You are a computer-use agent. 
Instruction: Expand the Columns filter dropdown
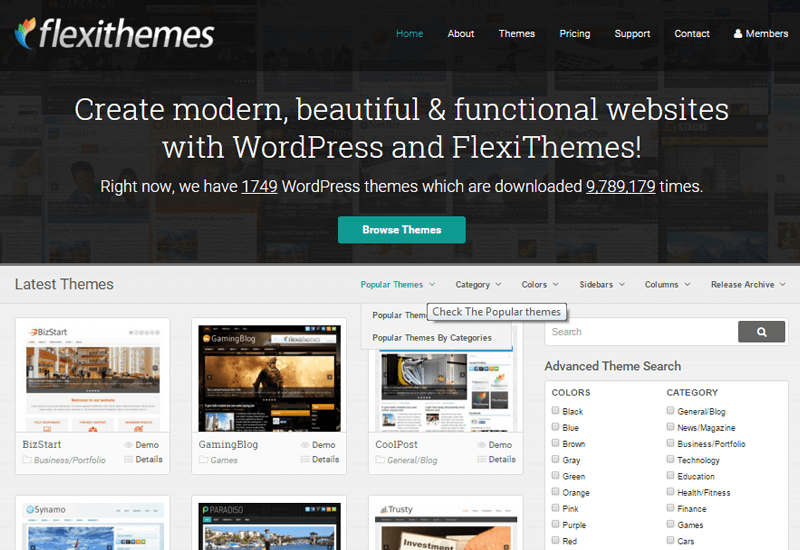(x=667, y=285)
